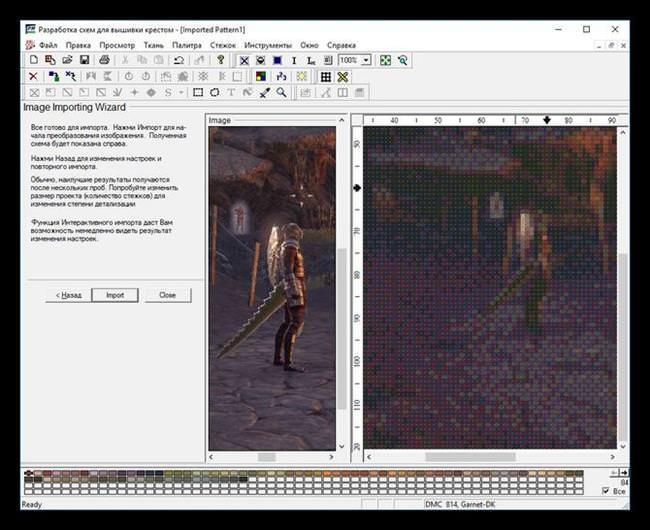Screen dimensions: 650x530
Task: Click the Print icon
Action: pos(104,60)
